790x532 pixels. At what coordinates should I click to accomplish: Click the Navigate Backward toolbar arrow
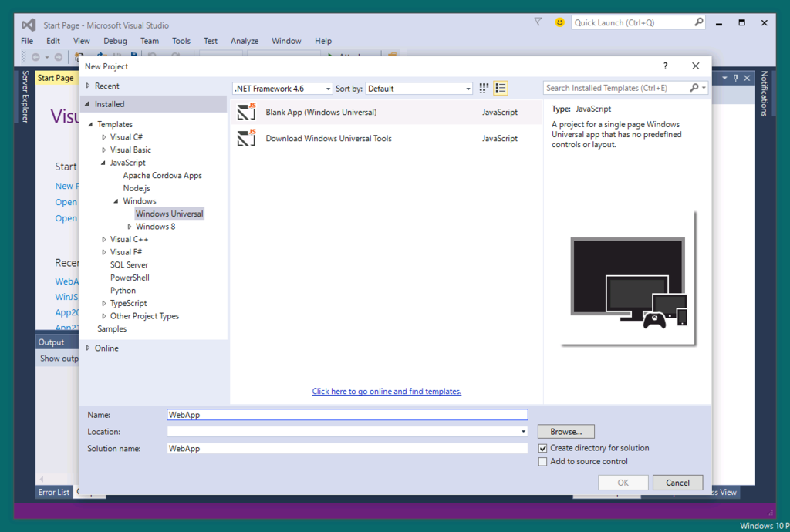[x=35, y=57]
